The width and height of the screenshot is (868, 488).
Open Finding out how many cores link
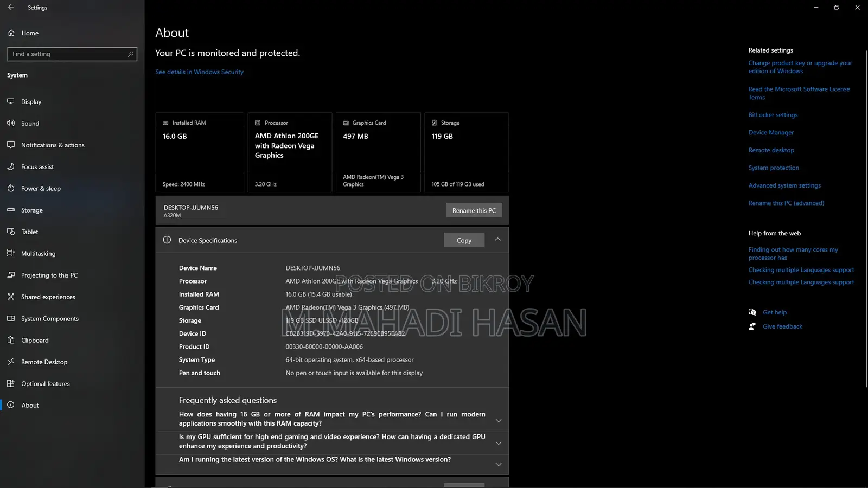coord(793,254)
